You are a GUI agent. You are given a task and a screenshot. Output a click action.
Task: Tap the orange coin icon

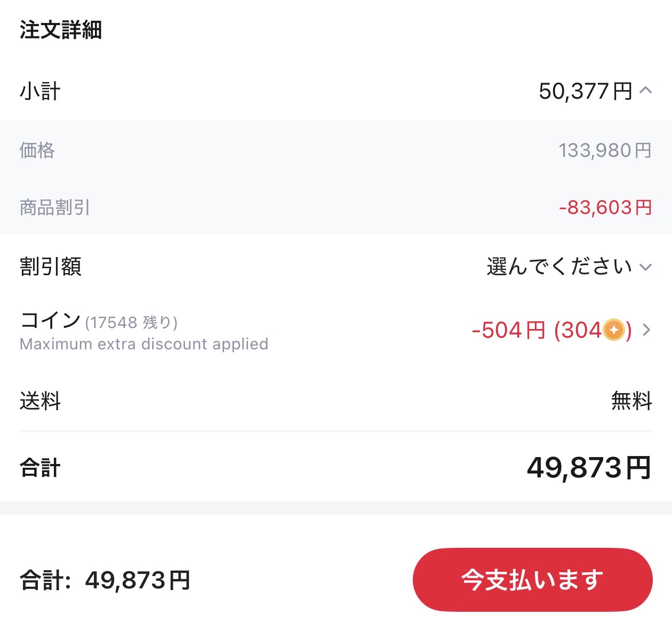(x=614, y=330)
